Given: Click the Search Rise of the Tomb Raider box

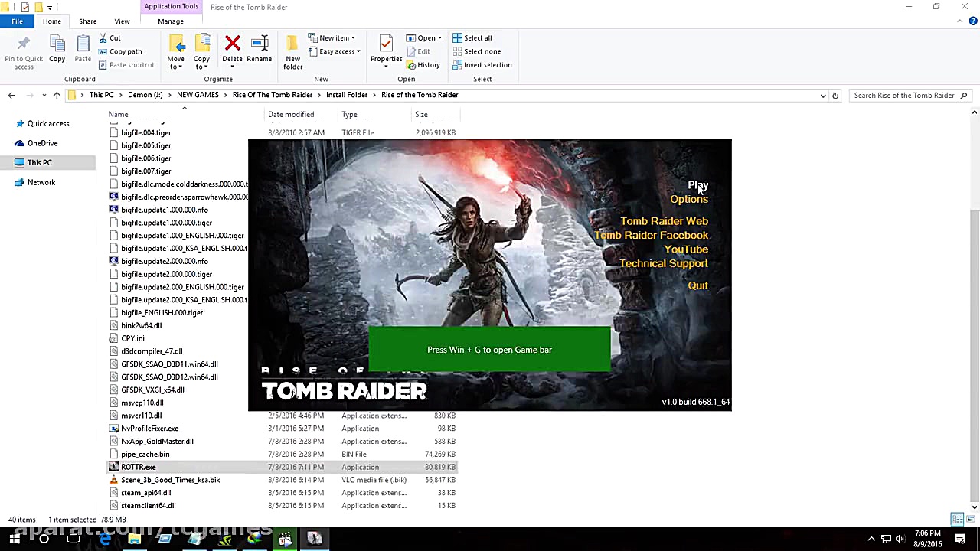Looking at the screenshot, I should (x=904, y=96).
